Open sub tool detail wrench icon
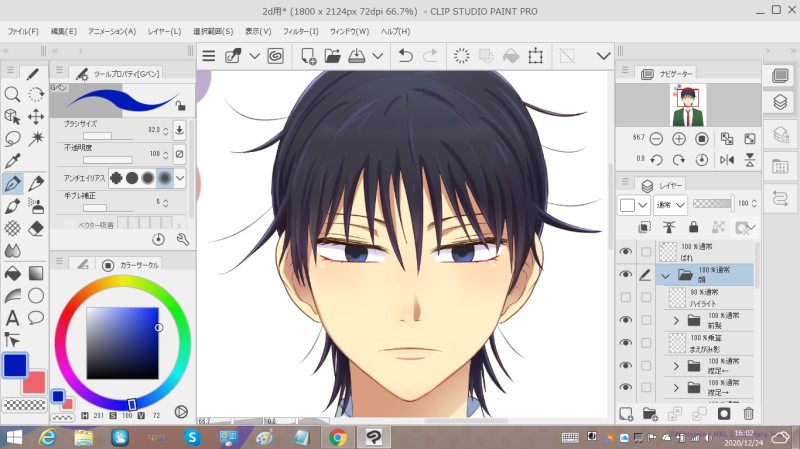This screenshot has width=800, height=449. [x=183, y=239]
